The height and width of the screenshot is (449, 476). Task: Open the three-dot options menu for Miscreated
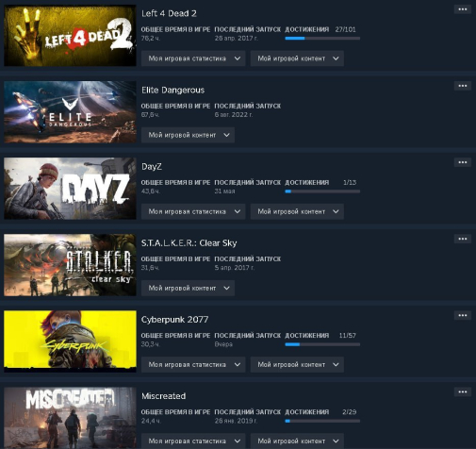click(x=463, y=391)
